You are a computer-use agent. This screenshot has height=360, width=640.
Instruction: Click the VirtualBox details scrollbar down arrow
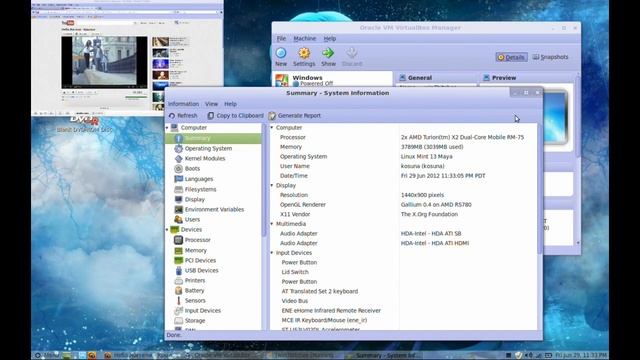pos(578,243)
